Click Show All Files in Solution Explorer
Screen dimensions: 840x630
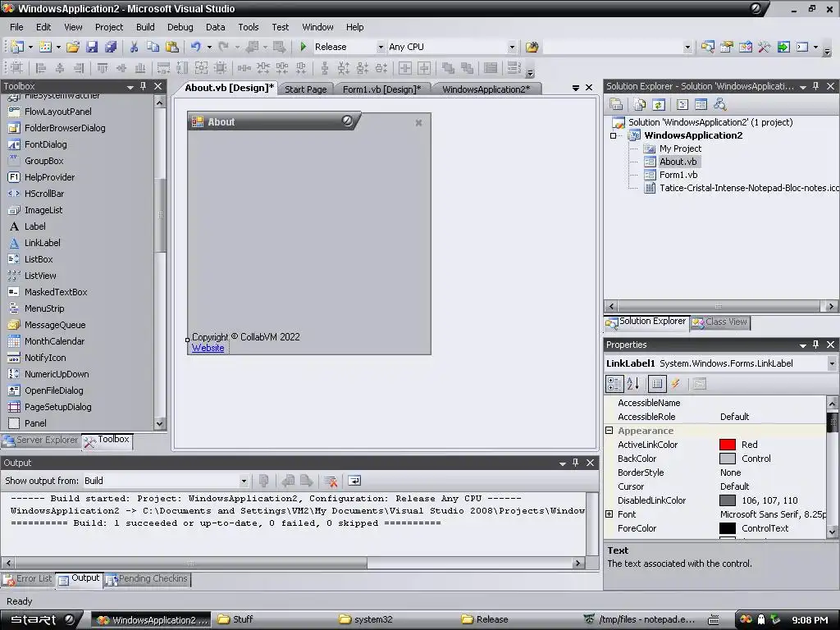coord(640,104)
